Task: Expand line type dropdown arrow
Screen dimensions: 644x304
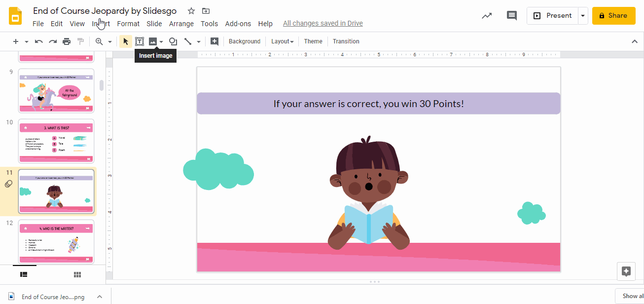Action: (x=199, y=42)
